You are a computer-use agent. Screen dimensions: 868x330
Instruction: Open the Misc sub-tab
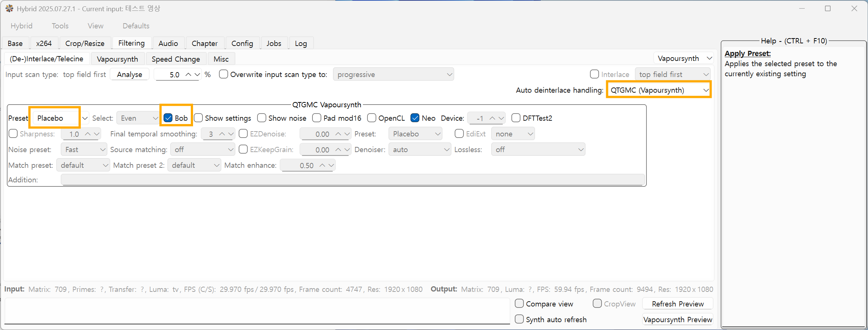point(221,59)
